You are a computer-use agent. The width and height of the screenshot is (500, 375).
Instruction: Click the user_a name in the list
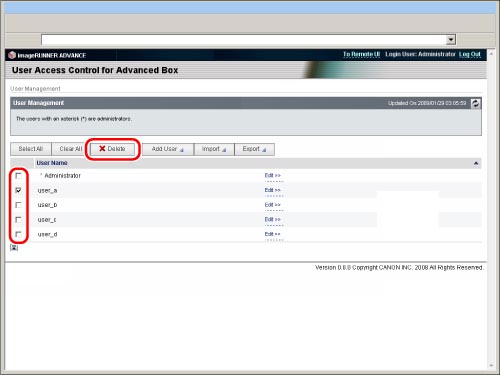pyautogui.click(x=47, y=191)
